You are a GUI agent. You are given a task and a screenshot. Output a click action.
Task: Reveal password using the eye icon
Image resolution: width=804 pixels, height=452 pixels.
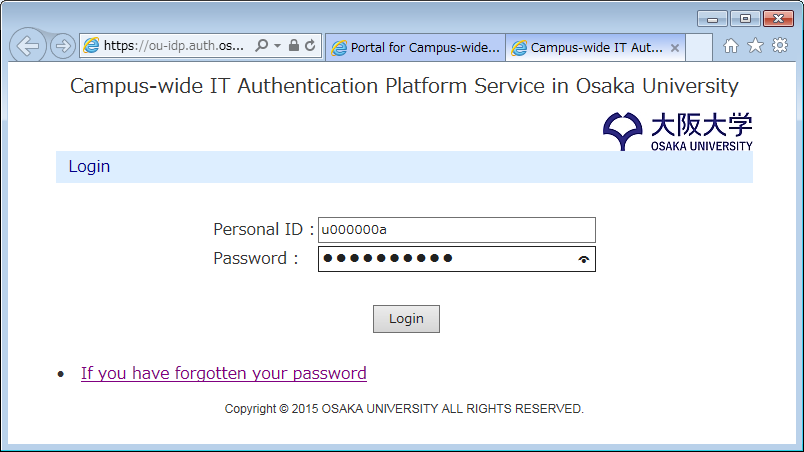(x=584, y=260)
